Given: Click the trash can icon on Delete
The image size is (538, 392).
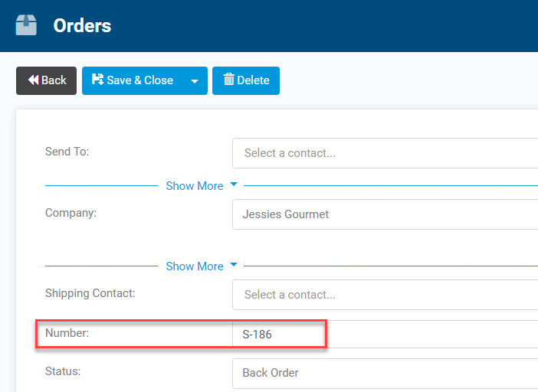Looking at the screenshot, I should (229, 80).
